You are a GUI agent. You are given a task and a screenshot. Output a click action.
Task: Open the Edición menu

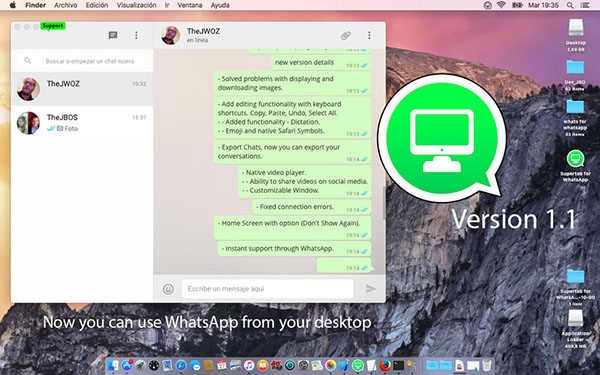click(x=97, y=5)
